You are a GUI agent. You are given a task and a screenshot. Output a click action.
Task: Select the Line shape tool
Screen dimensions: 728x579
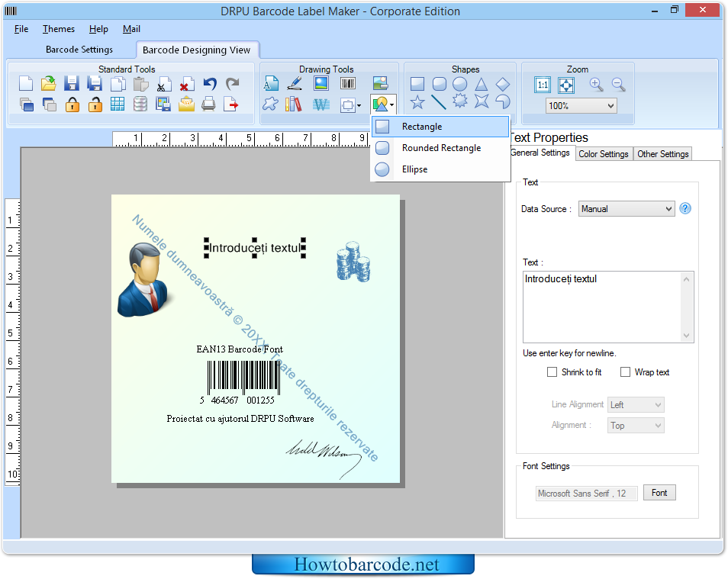point(438,101)
